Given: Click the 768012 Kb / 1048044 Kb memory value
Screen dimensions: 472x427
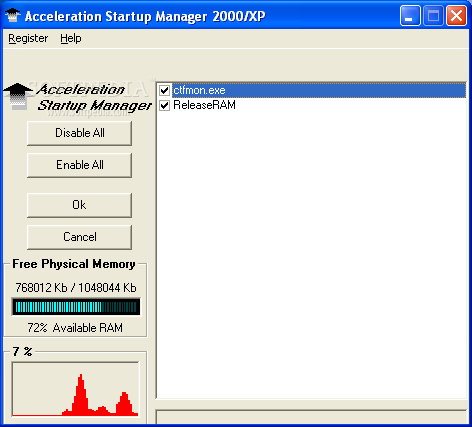Looking at the screenshot, I should click(x=76, y=288).
